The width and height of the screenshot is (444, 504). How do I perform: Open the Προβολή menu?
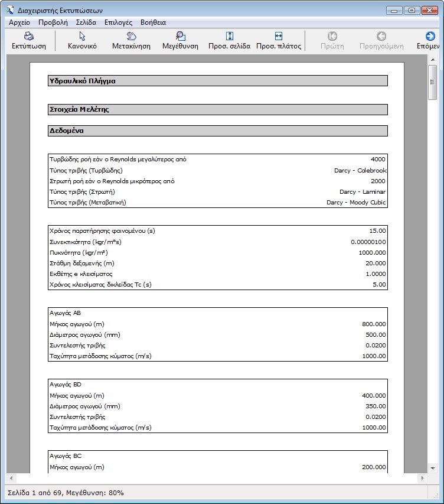(x=53, y=22)
